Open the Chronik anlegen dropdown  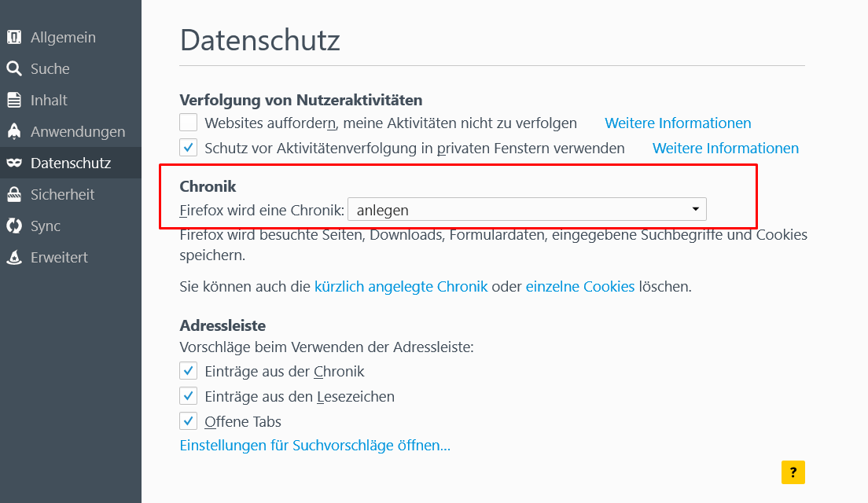527,210
